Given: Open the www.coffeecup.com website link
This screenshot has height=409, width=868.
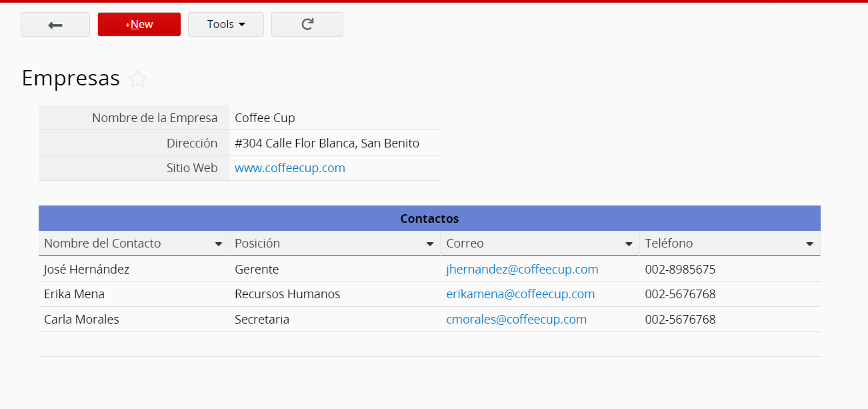Looking at the screenshot, I should coord(290,168).
